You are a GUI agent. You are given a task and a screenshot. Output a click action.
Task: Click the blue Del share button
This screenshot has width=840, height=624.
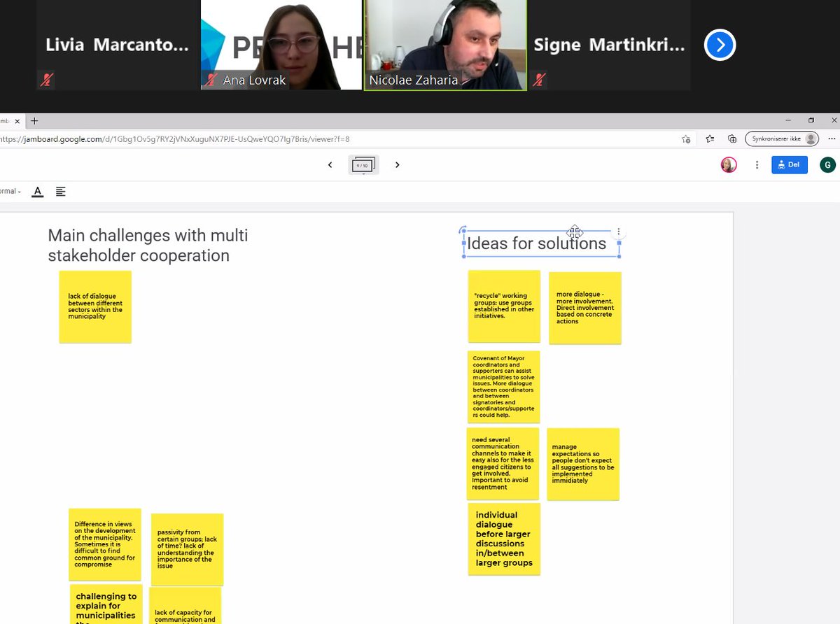[x=790, y=165]
